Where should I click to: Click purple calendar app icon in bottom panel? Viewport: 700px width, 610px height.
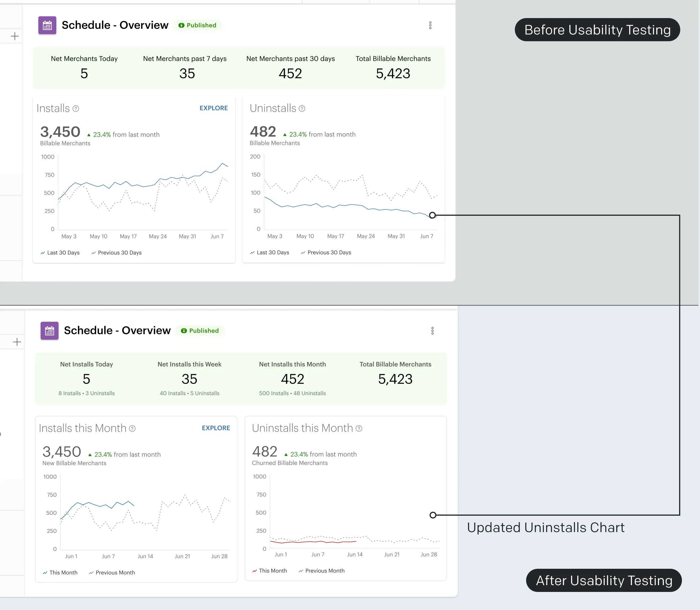tap(50, 331)
